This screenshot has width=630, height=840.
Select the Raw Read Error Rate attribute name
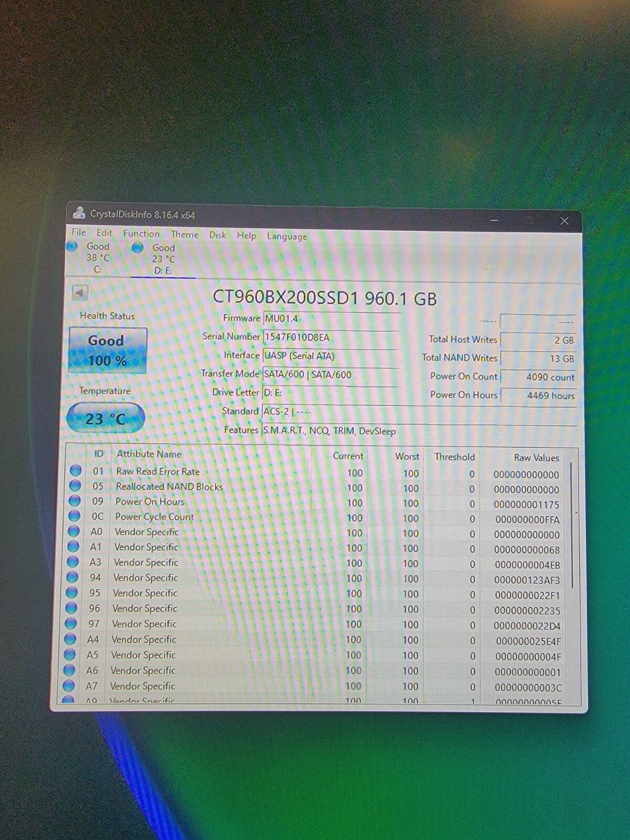[x=157, y=471]
